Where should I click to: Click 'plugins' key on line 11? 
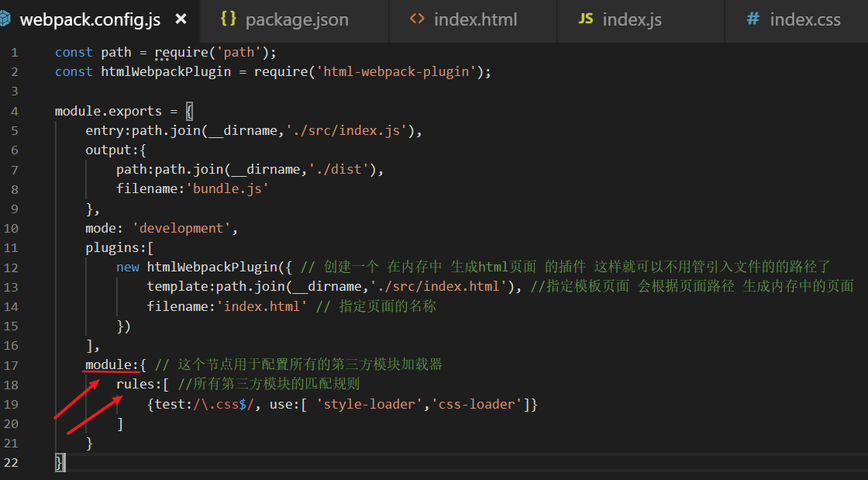112,247
